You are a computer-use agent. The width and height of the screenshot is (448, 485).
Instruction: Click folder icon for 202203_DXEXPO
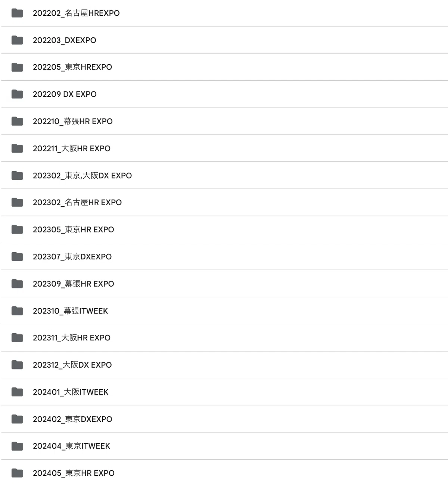(17, 40)
